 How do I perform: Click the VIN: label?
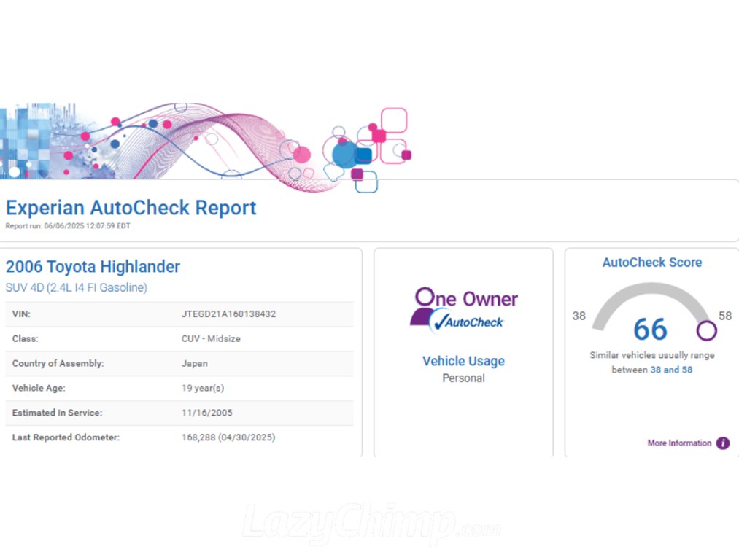coord(21,314)
